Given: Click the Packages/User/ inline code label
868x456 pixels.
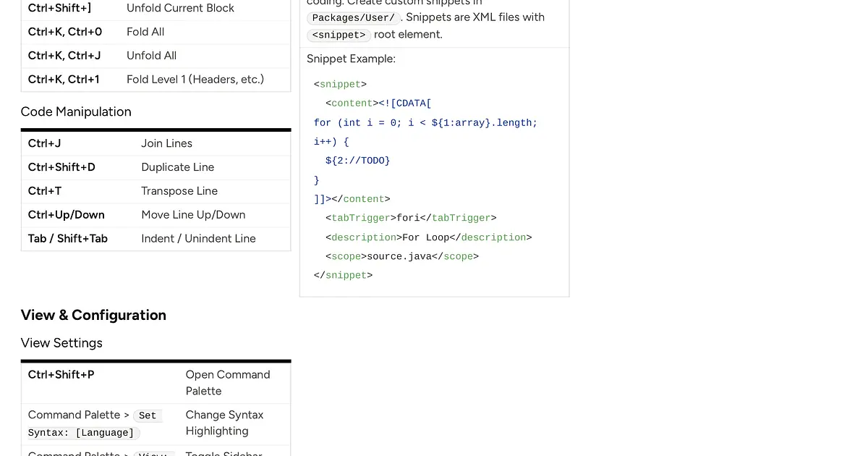Looking at the screenshot, I should click(x=353, y=17).
